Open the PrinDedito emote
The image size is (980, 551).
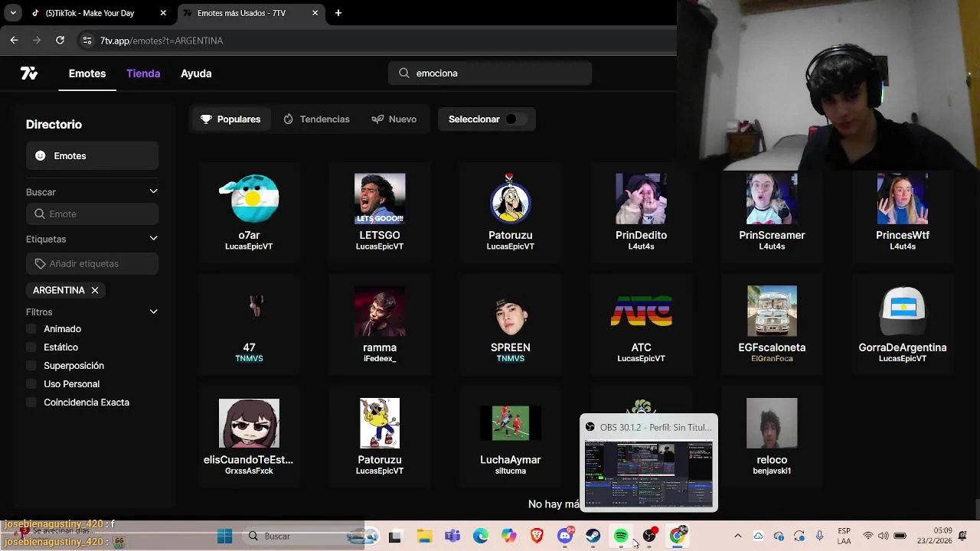(641, 212)
